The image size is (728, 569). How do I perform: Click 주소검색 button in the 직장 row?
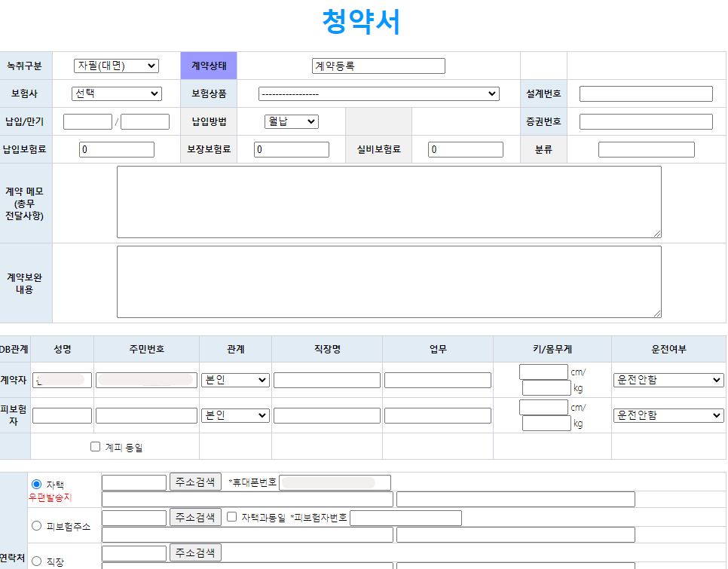tap(195, 552)
